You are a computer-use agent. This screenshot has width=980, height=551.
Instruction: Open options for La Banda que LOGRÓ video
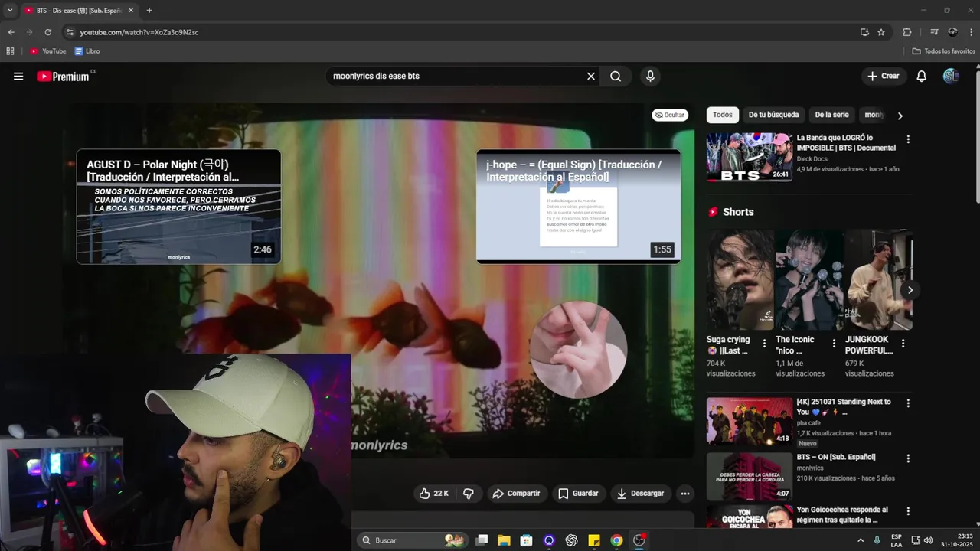(x=908, y=139)
